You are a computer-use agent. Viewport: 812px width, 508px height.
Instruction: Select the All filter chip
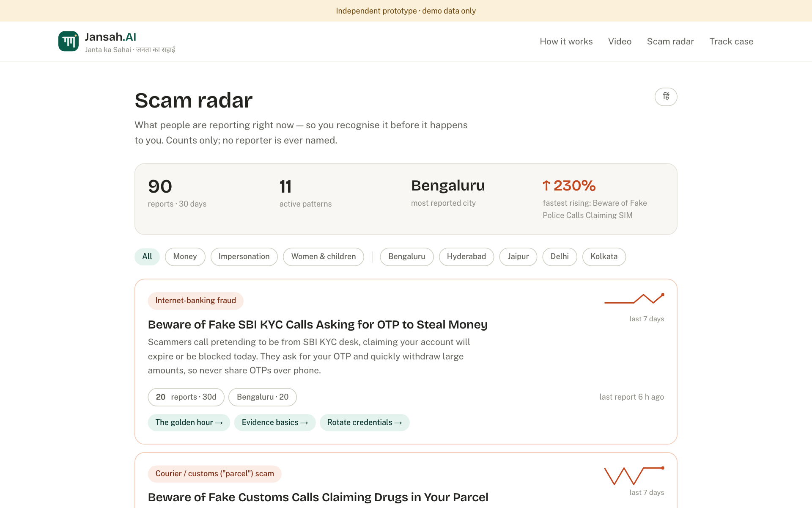tap(147, 257)
